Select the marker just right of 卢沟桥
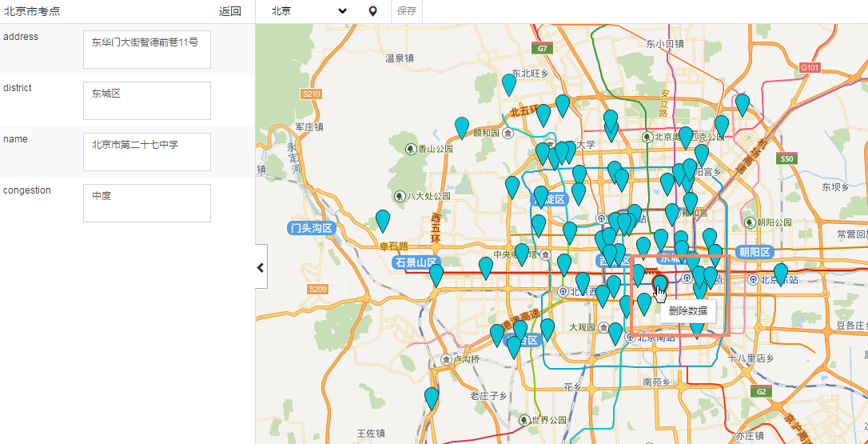 [514, 347]
